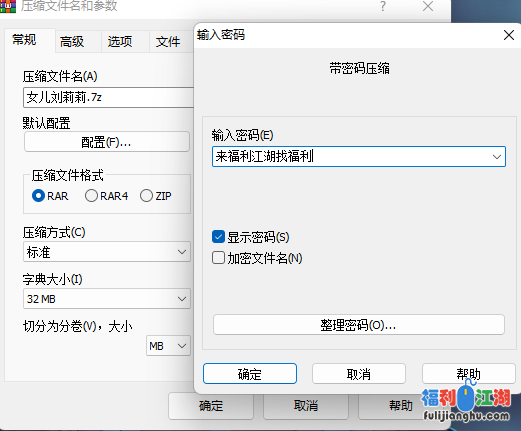Open the MB volume unit dropdown
The height and width of the screenshot is (431, 521).
(x=168, y=346)
